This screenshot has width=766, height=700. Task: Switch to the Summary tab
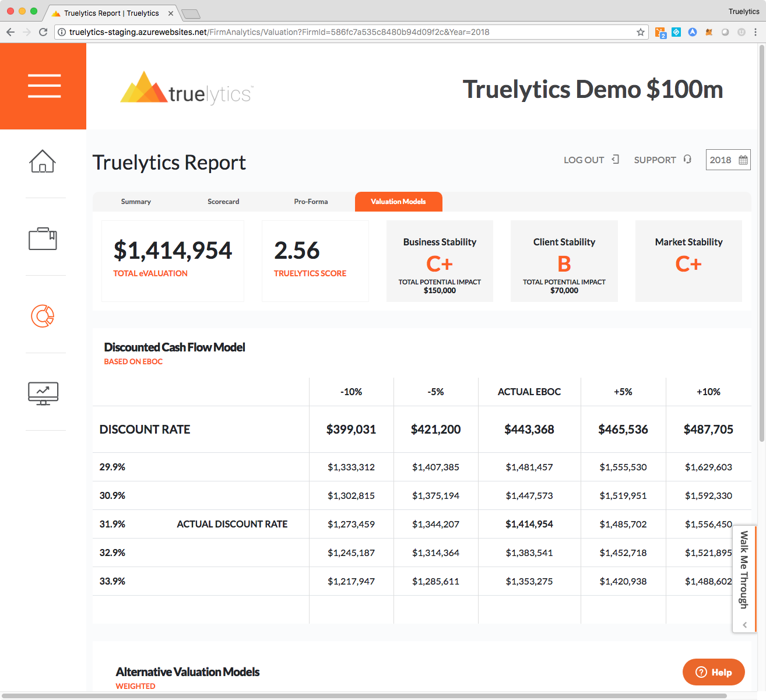tap(136, 202)
